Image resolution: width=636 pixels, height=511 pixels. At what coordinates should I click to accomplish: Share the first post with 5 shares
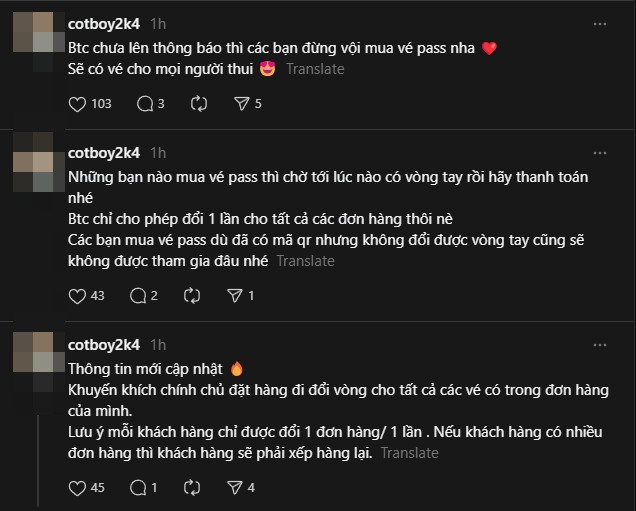[x=240, y=103]
